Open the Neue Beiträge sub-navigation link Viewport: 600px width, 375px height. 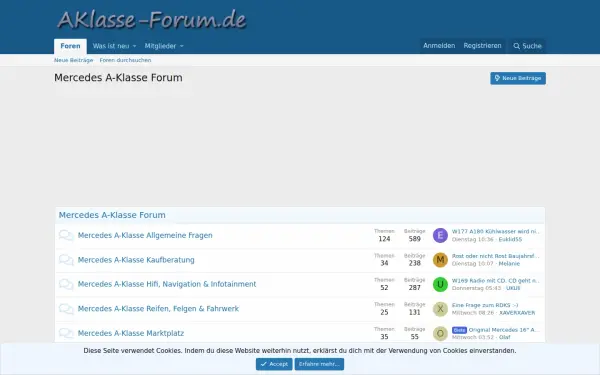(x=73, y=60)
